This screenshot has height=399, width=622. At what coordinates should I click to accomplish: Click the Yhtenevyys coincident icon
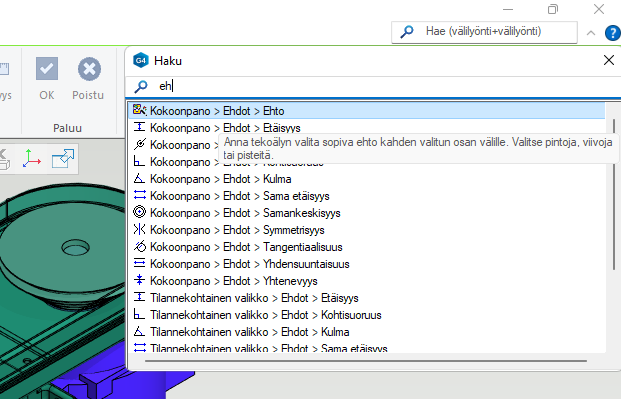(x=139, y=280)
